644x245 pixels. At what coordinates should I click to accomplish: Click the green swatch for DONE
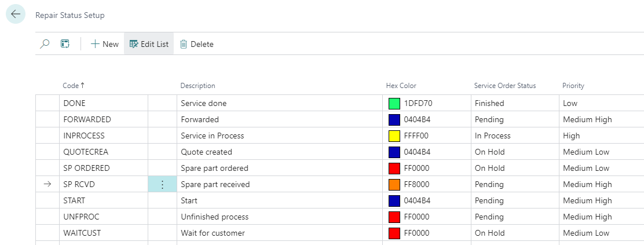coord(394,104)
